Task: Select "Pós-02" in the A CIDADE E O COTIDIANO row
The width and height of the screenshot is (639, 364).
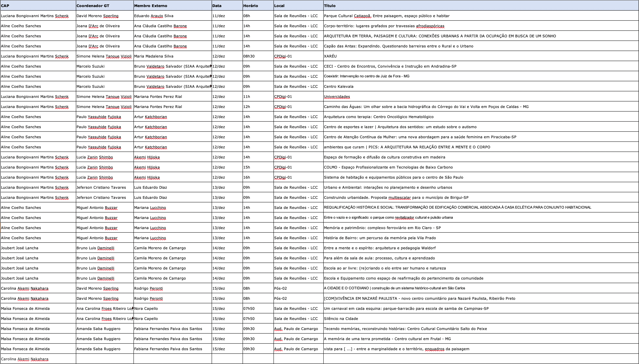Action: [299, 288]
